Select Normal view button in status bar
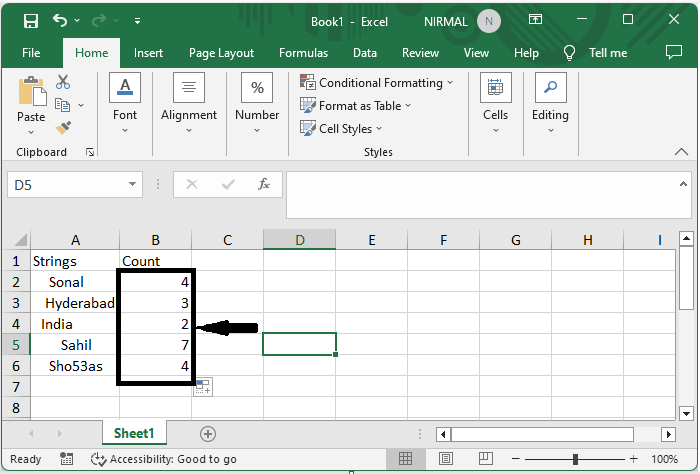This screenshot has height=474, width=700. coord(406,459)
